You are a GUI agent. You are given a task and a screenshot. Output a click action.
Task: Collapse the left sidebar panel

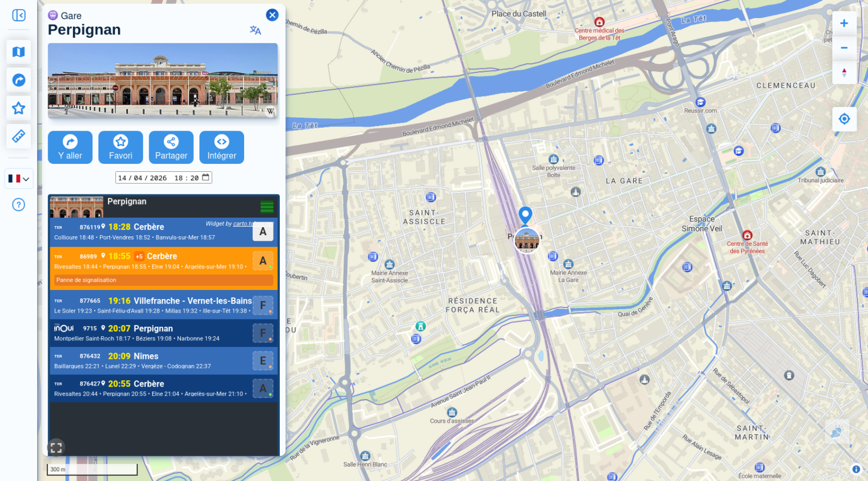[x=19, y=15]
